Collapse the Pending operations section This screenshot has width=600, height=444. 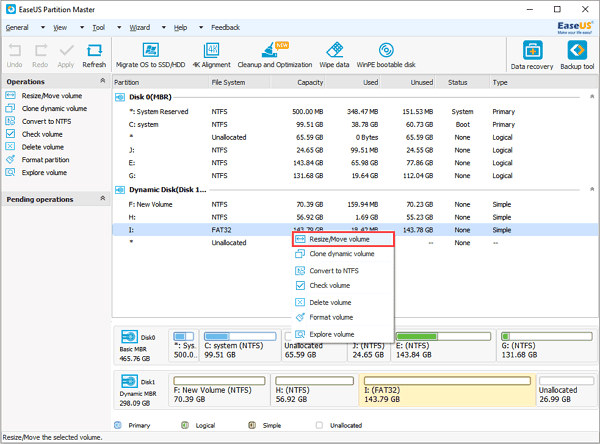[x=101, y=199]
